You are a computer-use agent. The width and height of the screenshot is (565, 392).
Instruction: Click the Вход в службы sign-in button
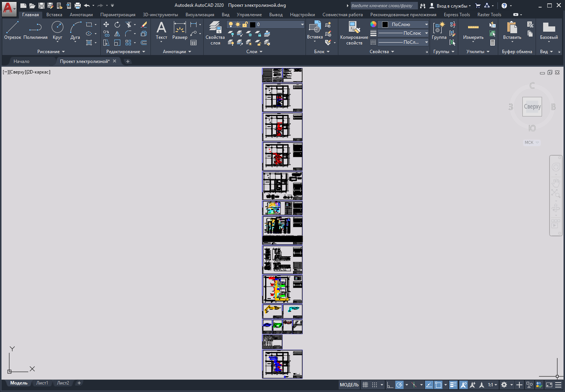[x=450, y=6]
